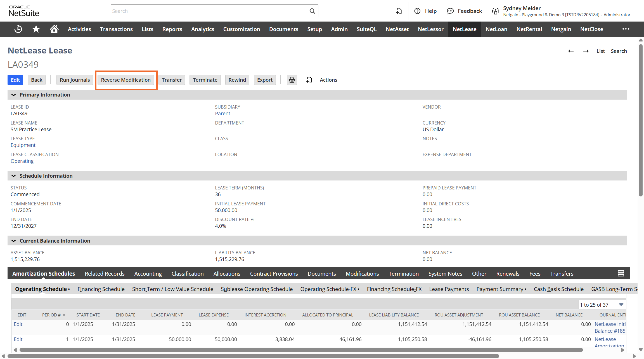Switch to the Related Records tab
The height and width of the screenshot is (359, 644).
point(105,274)
